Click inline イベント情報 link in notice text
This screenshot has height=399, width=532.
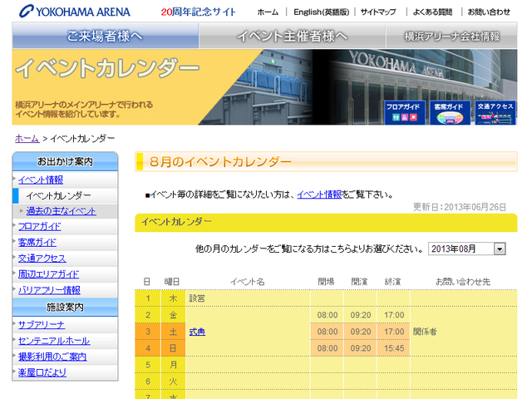(319, 195)
